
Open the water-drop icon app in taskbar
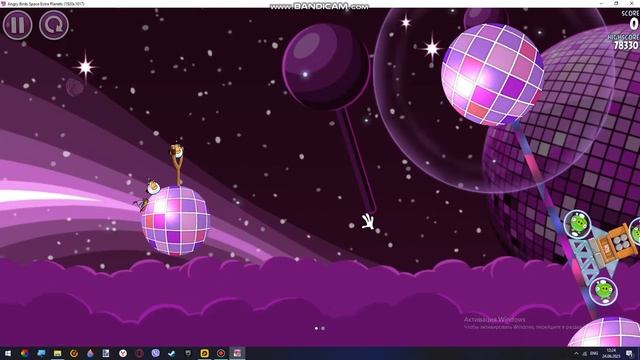90,353
